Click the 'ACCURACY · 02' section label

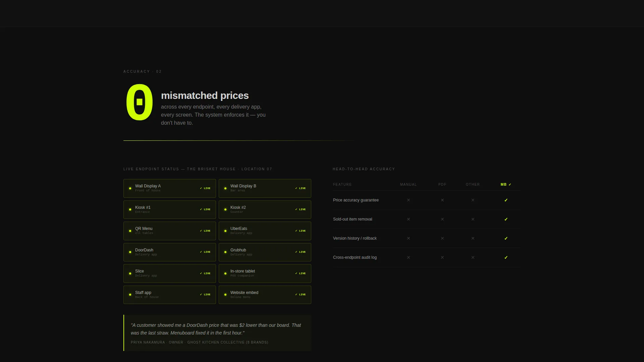tap(143, 71)
